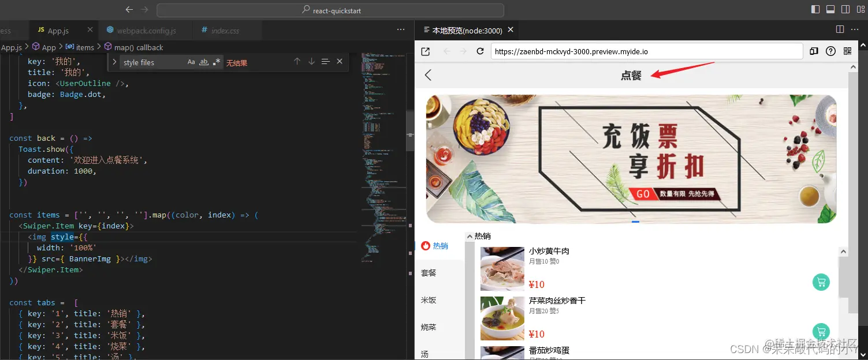Open help icon in preview toolbar
This screenshot has height=360, width=868.
click(x=830, y=51)
